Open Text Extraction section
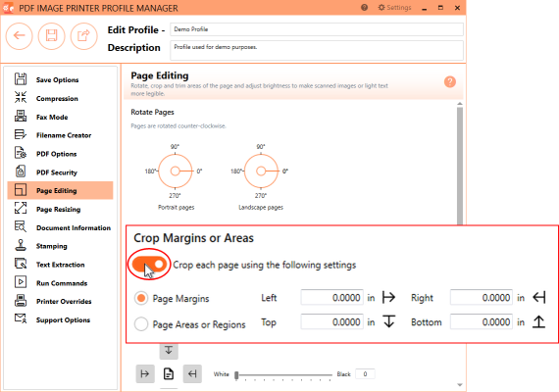The height and width of the screenshot is (392, 559). click(x=60, y=265)
